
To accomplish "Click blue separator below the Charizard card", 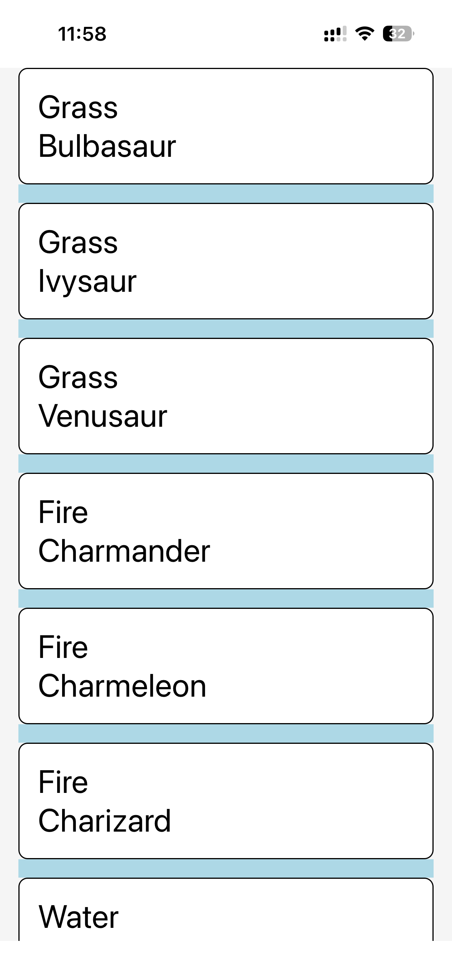I will pos(226,869).
